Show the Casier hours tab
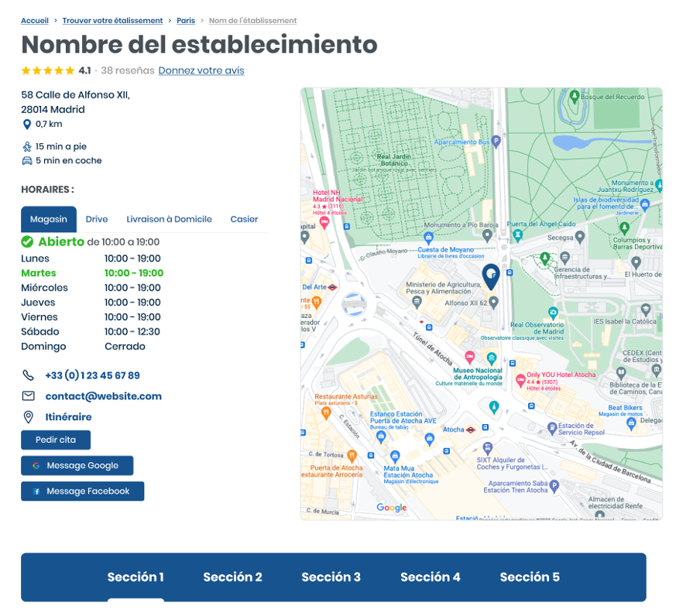 point(244,219)
